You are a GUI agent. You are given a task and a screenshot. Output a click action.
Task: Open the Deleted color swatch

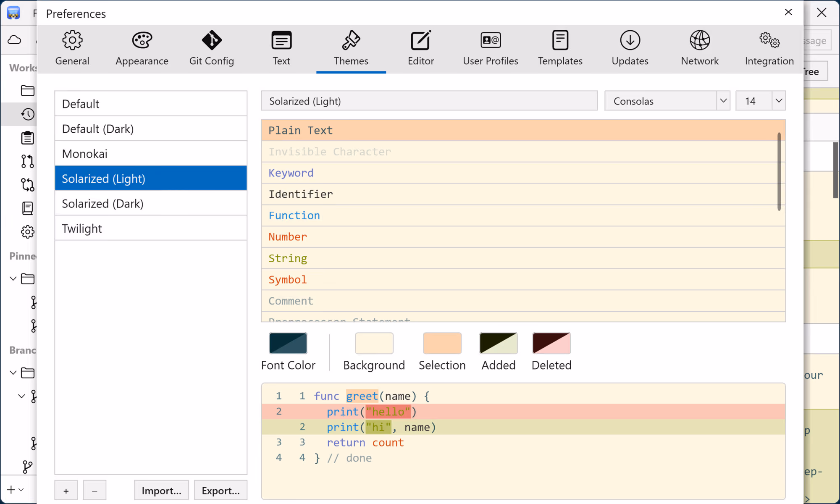[551, 344]
